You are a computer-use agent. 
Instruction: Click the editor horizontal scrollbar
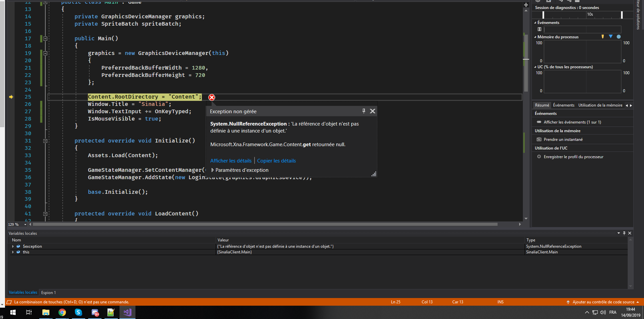265,224
